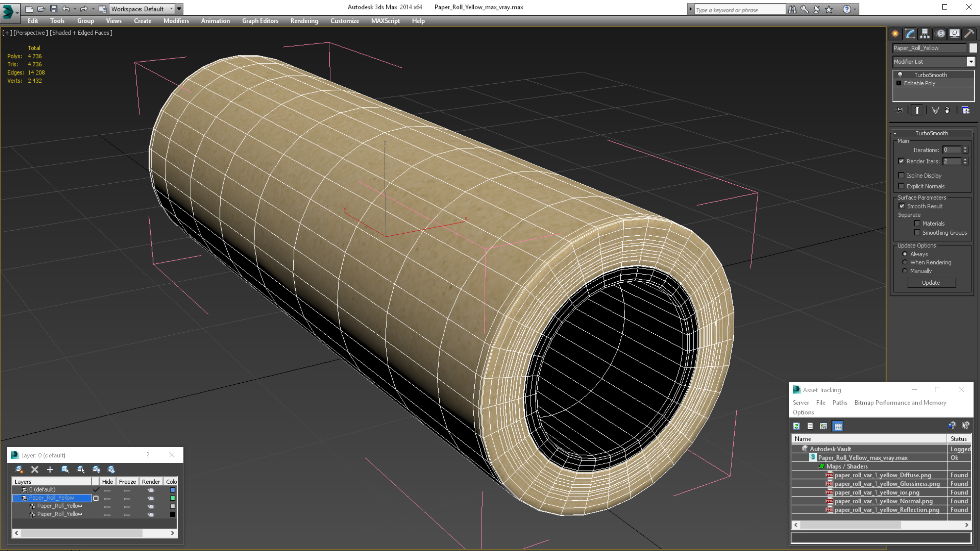Click Table View icon in Asset Tracking
The image size is (980, 551).
[x=838, y=426]
